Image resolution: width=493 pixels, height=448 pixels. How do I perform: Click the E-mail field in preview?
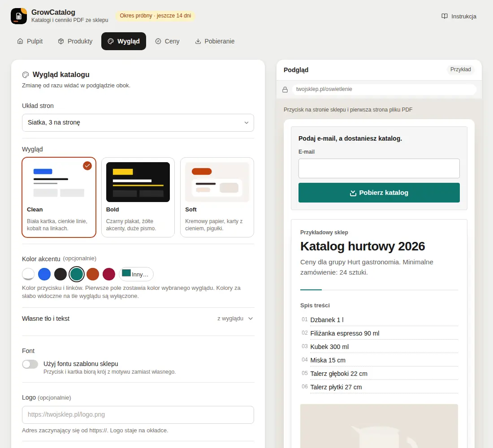[x=379, y=168]
